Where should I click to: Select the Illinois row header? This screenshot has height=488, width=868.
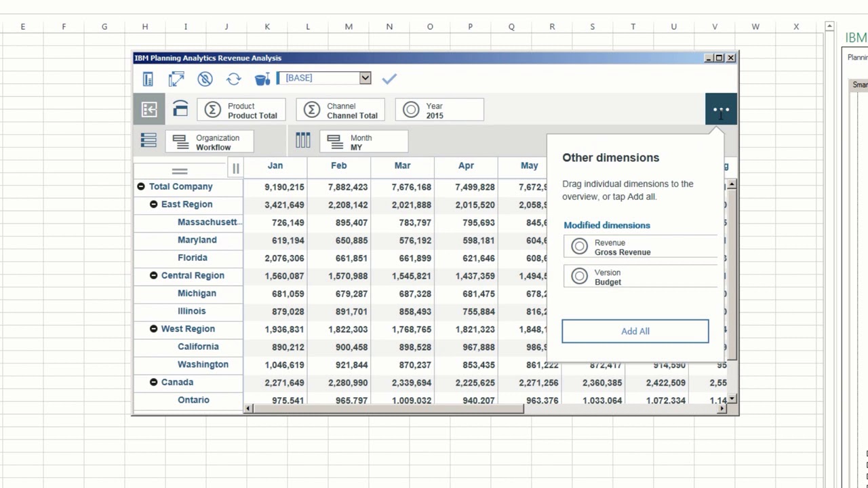[191, 311]
